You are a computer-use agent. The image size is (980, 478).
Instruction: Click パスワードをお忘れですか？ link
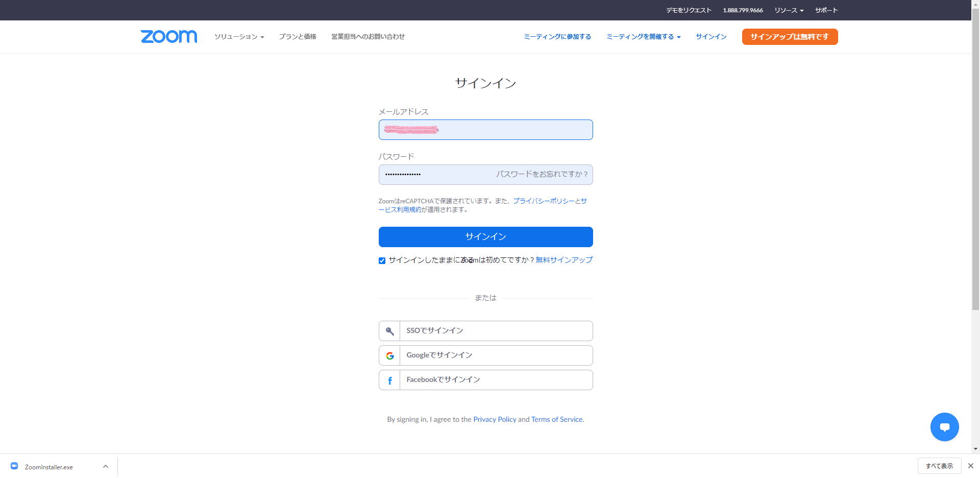(542, 174)
